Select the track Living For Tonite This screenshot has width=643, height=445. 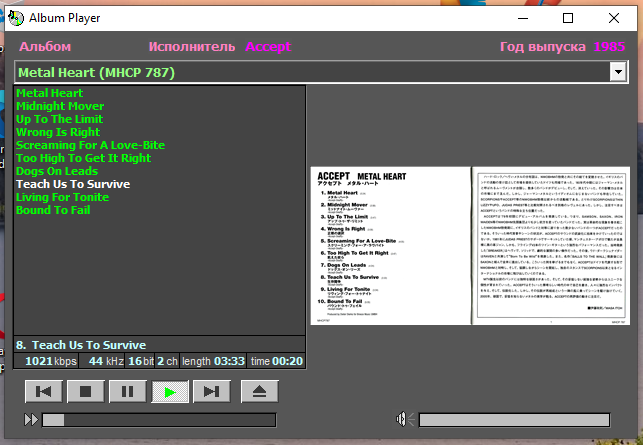tap(62, 197)
